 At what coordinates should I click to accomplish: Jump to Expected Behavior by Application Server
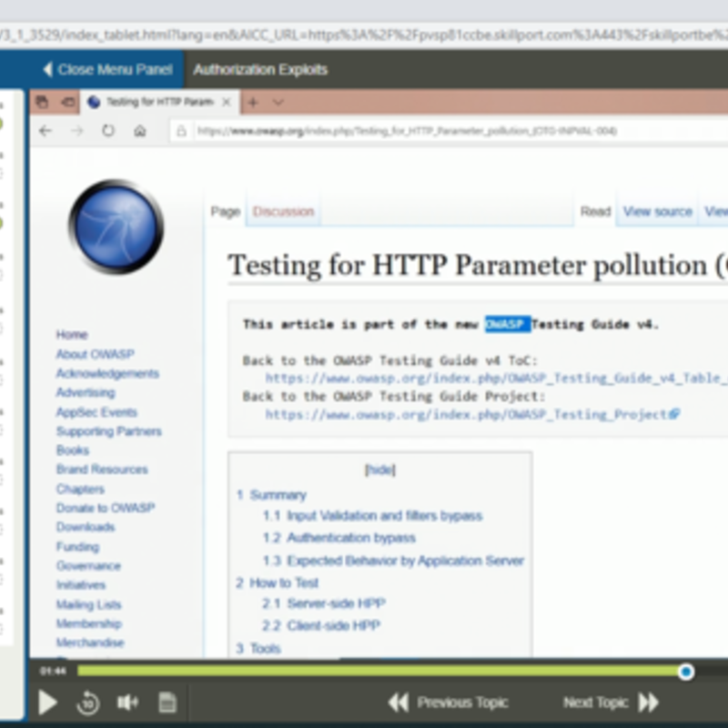pos(393,561)
